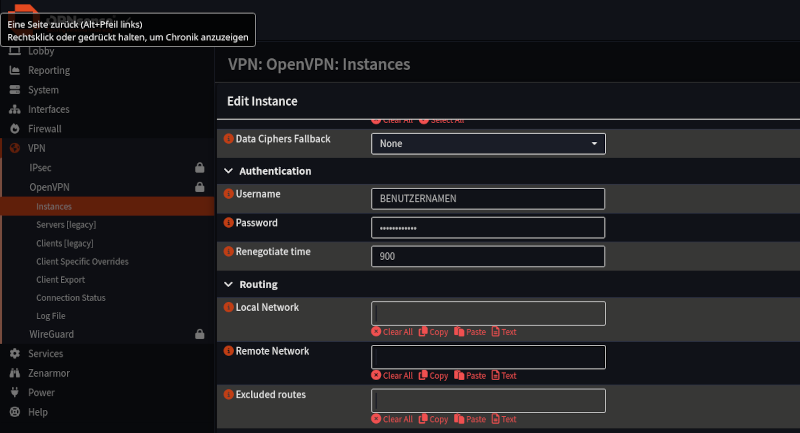Click the lock icon next to IPsec
This screenshot has height=433, width=800.
tap(200, 167)
